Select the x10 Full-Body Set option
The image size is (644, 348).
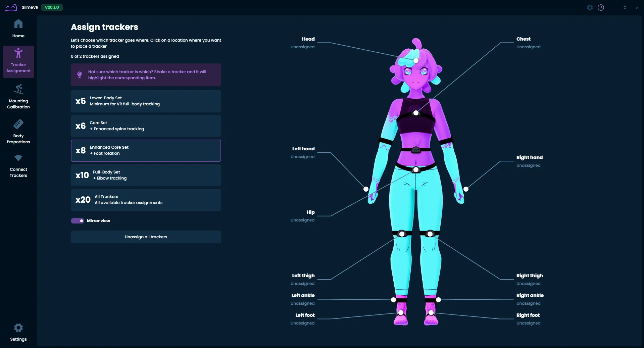point(146,175)
